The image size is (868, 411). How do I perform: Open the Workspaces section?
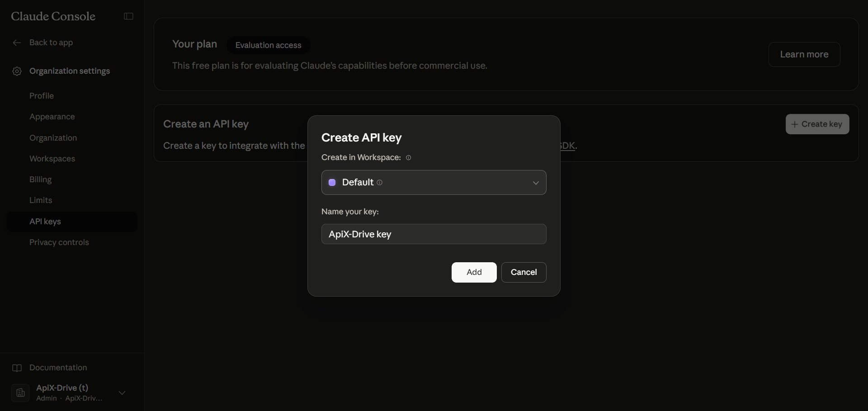[52, 159]
